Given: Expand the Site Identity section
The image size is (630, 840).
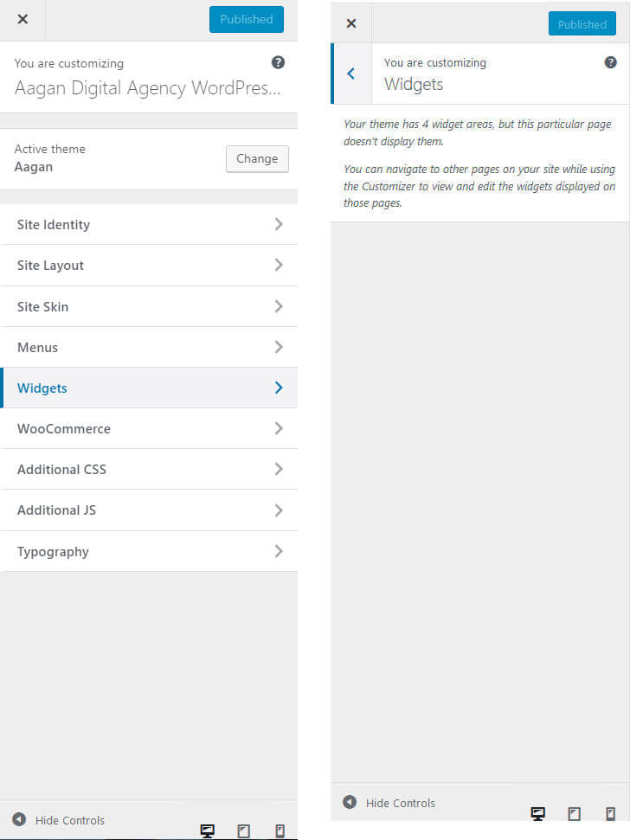Looking at the screenshot, I should 149,224.
